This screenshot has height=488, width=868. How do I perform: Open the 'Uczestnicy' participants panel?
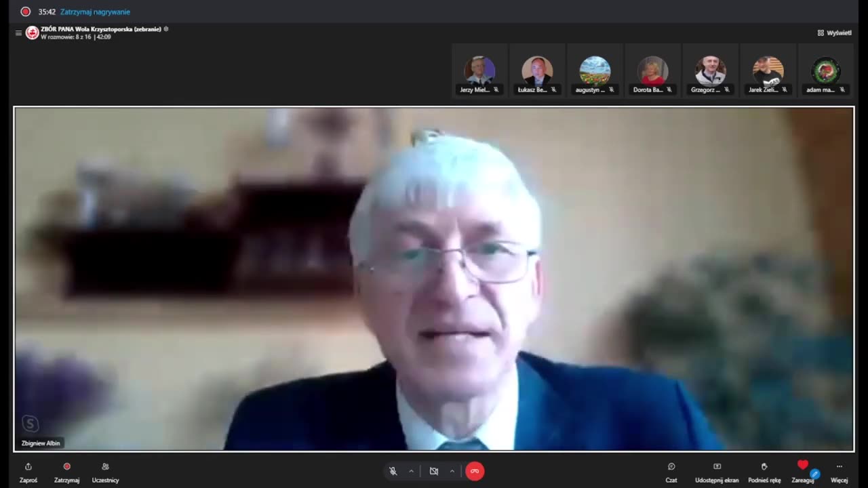(105, 472)
